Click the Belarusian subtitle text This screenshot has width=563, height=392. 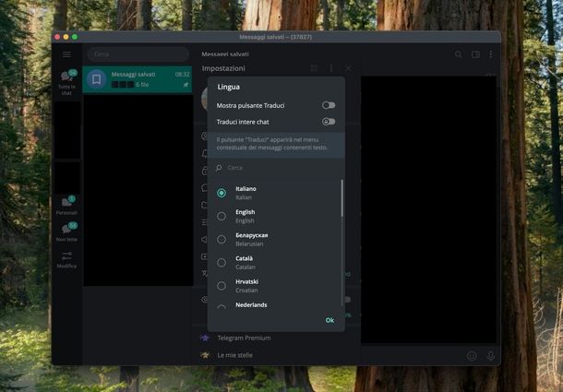[249, 244]
